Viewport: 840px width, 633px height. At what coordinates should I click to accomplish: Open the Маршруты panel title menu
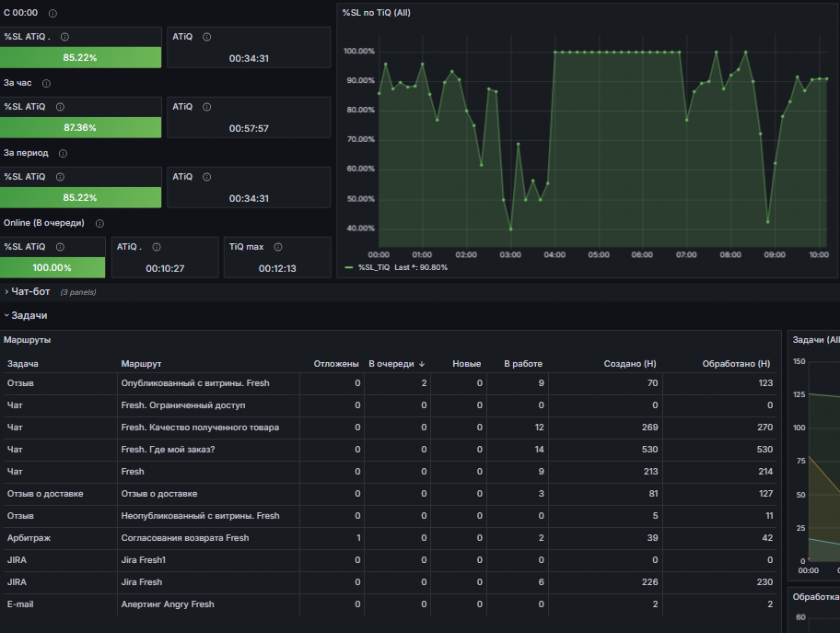pyautogui.click(x=28, y=340)
